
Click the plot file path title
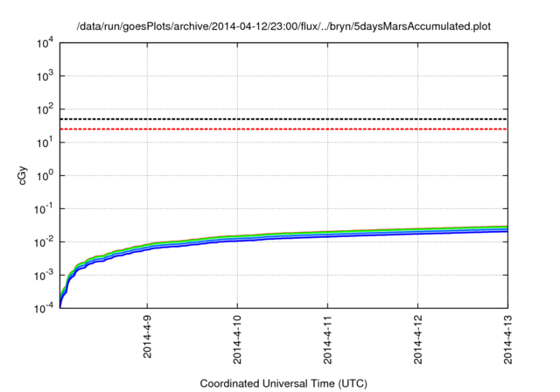tap(283, 26)
